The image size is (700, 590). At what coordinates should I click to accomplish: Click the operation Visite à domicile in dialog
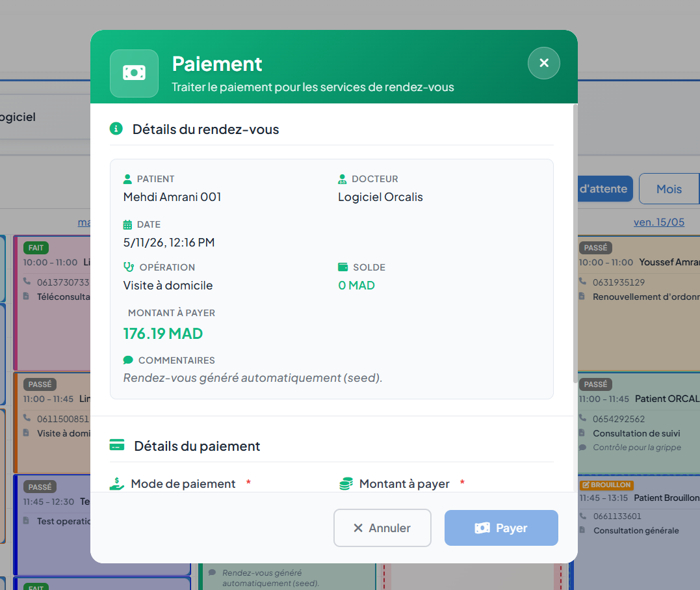pos(168,285)
